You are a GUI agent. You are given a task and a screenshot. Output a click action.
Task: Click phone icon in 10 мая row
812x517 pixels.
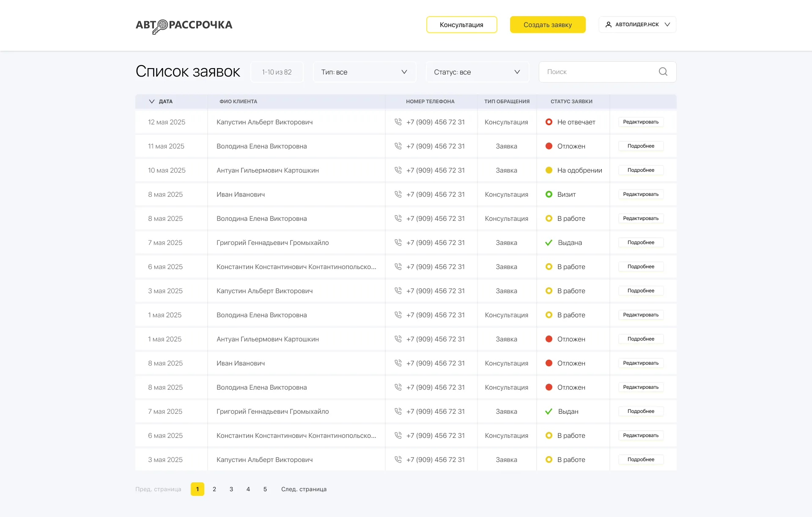point(398,170)
